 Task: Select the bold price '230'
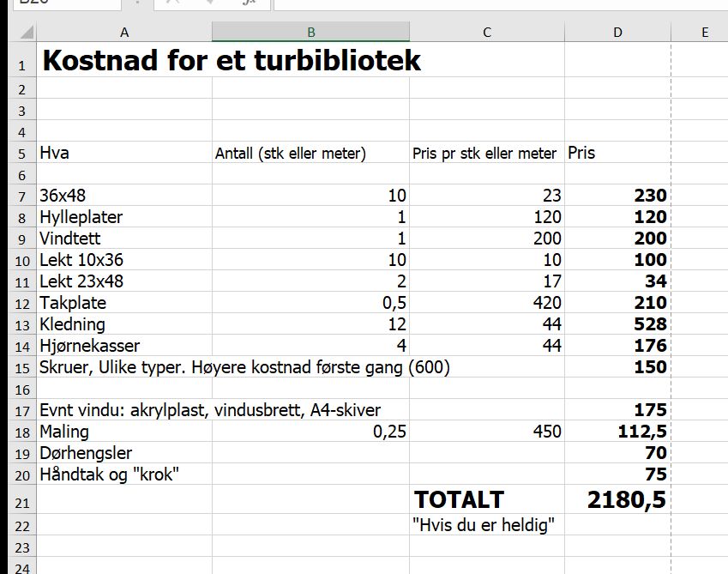617,196
